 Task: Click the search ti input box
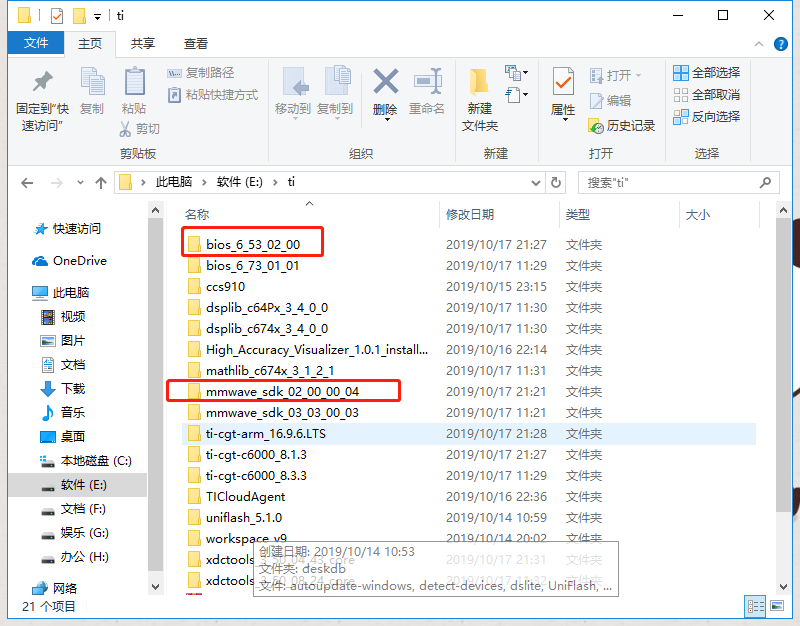679,183
